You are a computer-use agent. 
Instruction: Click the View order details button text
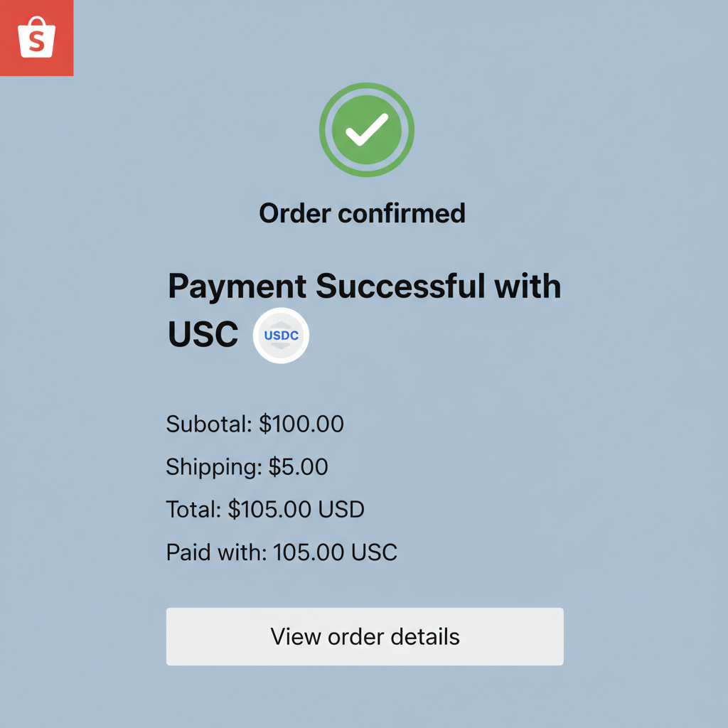tap(364, 636)
